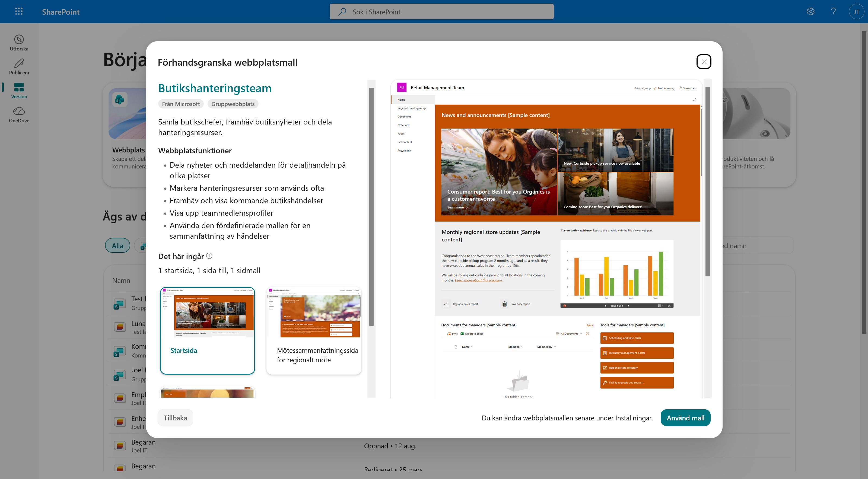Screen dimensions: 868x479
Task: Open the app launcher waffle icon
Action: (x=19, y=11)
